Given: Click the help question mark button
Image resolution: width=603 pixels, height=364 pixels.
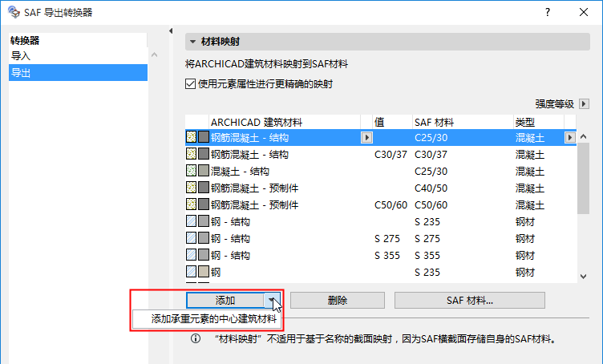Looking at the screenshot, I should pos(548,12).
